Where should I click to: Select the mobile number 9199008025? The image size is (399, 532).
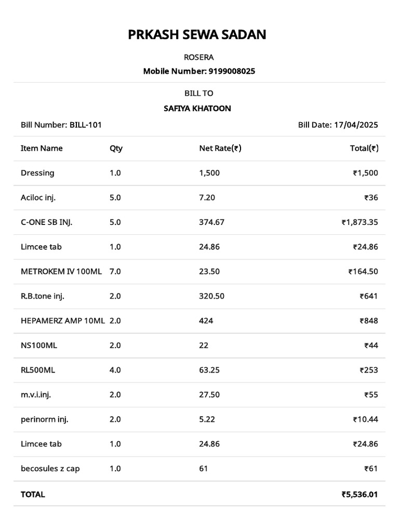(232, 71)
